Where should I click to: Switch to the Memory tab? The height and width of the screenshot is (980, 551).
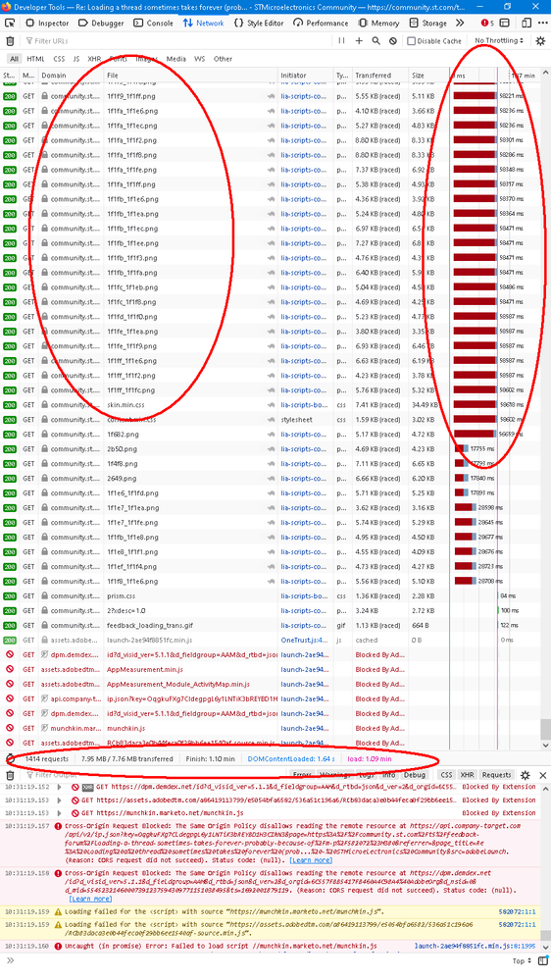[378, 24]
